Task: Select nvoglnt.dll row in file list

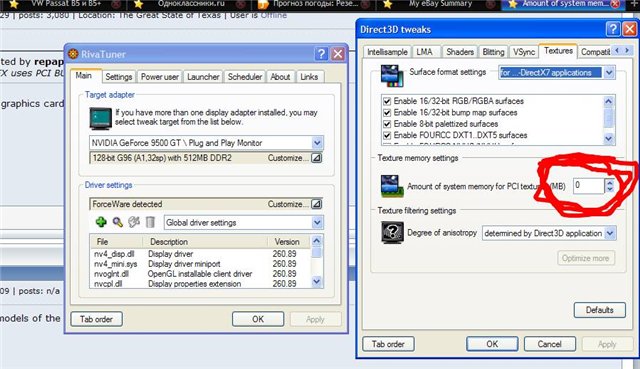Action: click(200, 273)
